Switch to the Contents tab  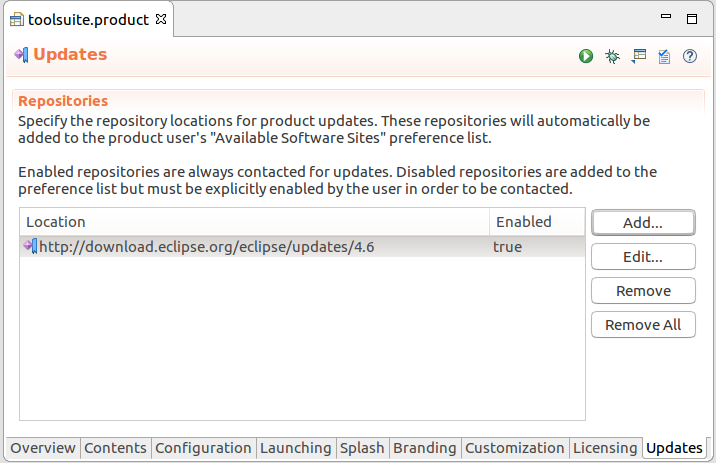tap(116, 448)
